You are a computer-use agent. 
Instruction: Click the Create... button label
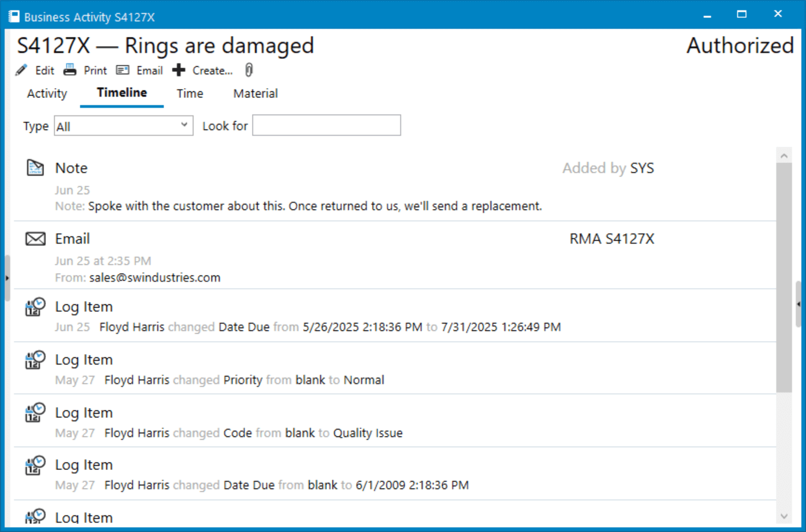point(212,71)
